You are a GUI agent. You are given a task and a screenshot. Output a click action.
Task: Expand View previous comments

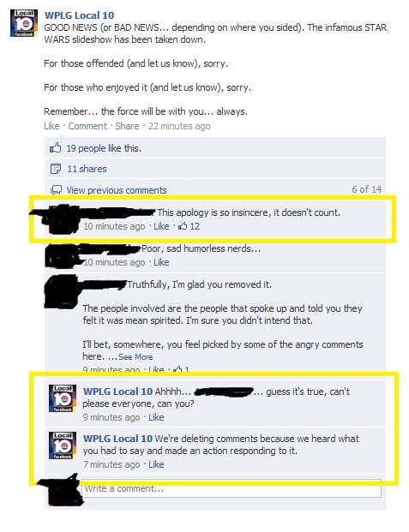117,190
